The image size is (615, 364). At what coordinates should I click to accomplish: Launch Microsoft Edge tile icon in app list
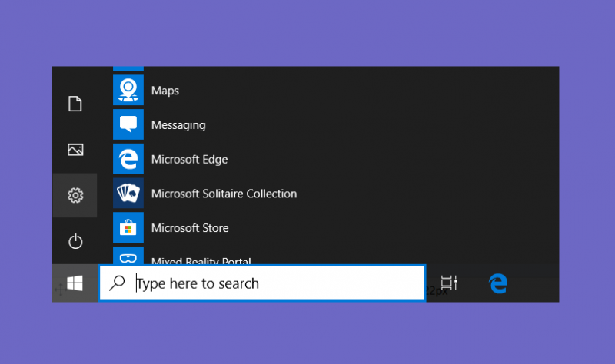(x=128, y=159)
